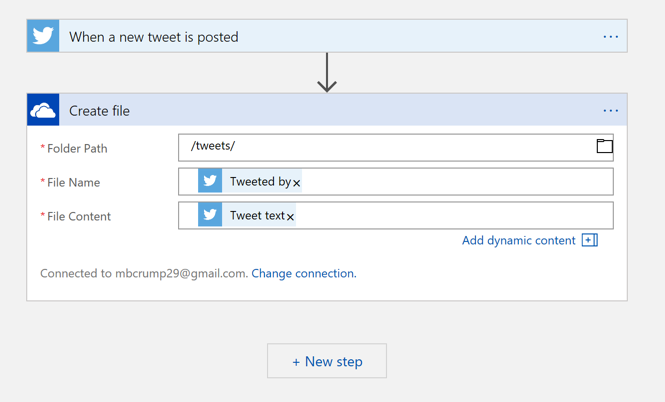The height and width of the screenshot is (402, 665).
Task: Click Twitter icon in File Content token
Action: click(210, 215)
